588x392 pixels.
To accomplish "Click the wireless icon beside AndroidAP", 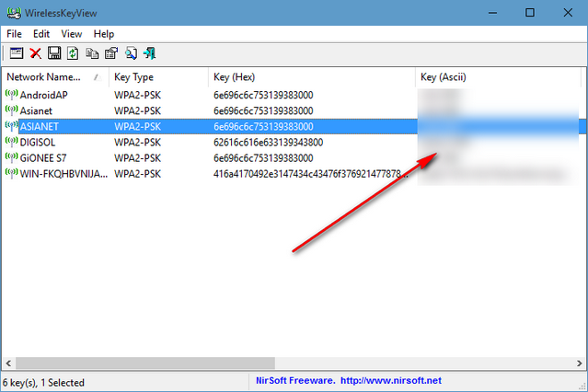I will click(x=12, y=95).
